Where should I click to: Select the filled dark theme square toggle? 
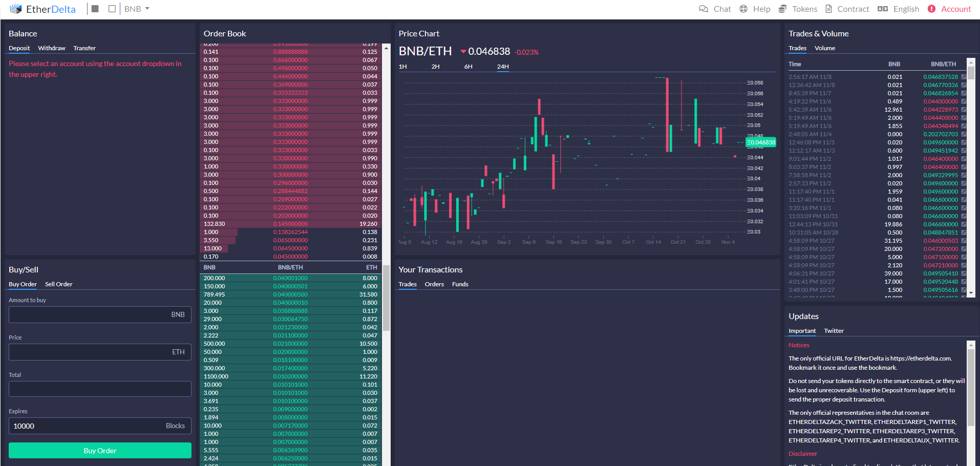click(95, 9)
